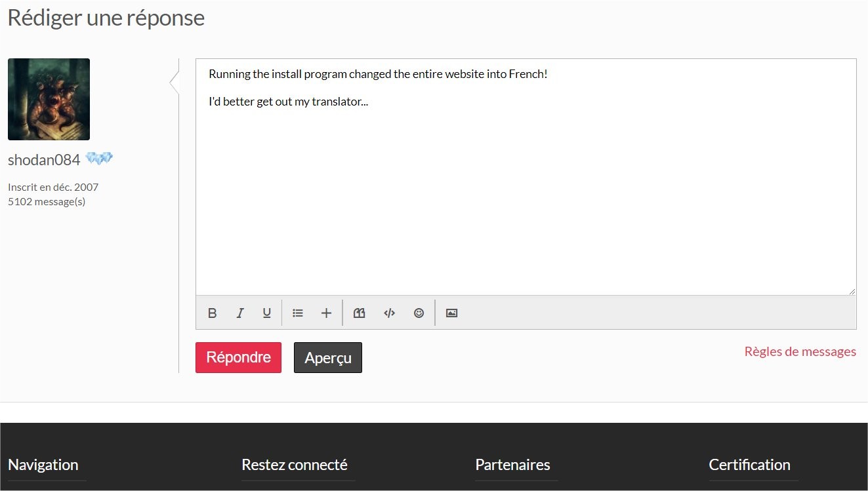Preview the message with the Aperçu button

point(327,358)
